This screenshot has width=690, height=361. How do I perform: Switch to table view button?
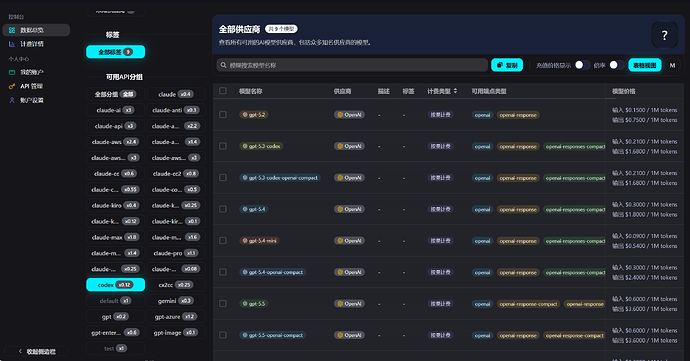click(x=645, y=65)
